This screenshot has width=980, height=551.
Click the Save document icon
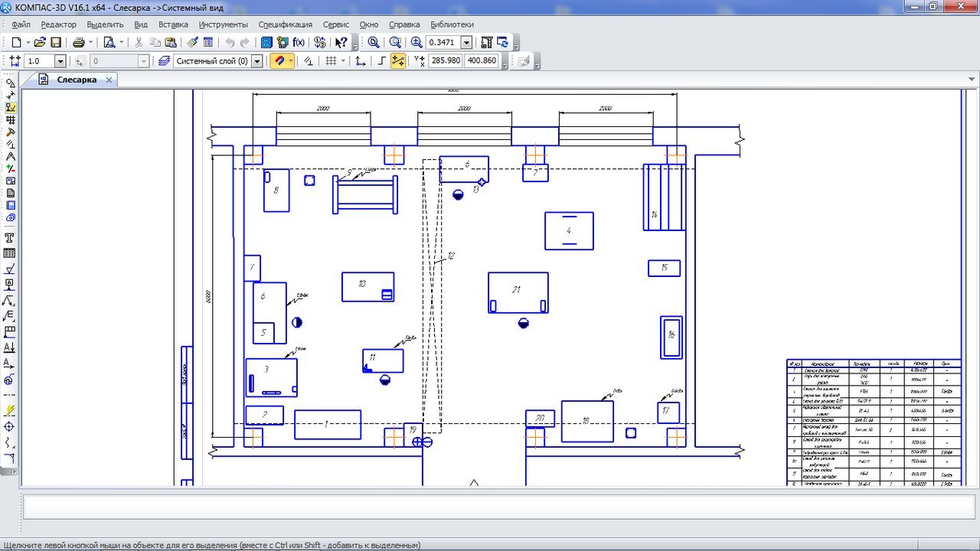click(x=56, y=43)
